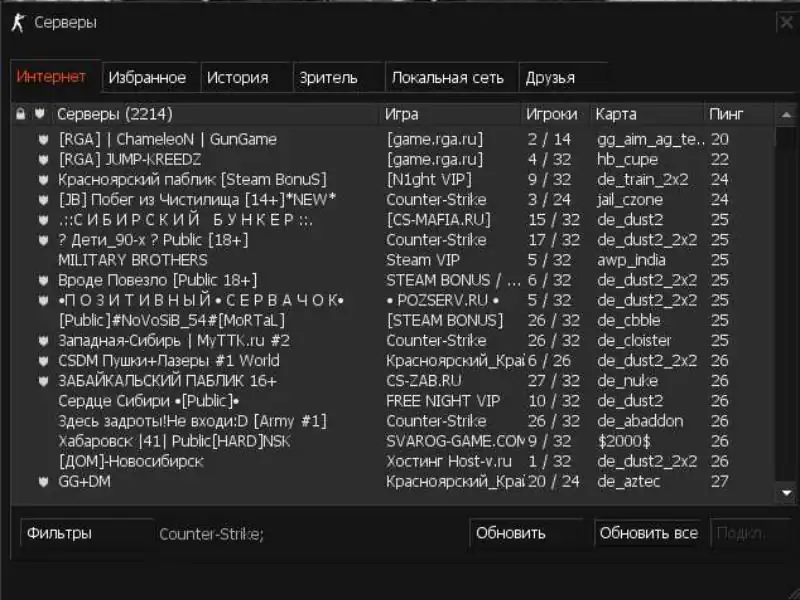Switch to the Локальная сеть tab
This screenshot has height=600, width=800.
(x=452, y=78)
